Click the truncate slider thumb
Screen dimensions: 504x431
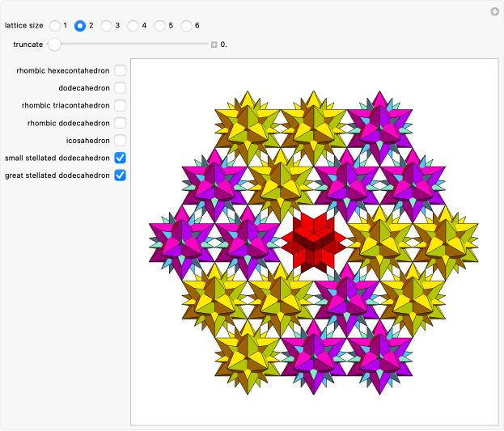(53, 44)
